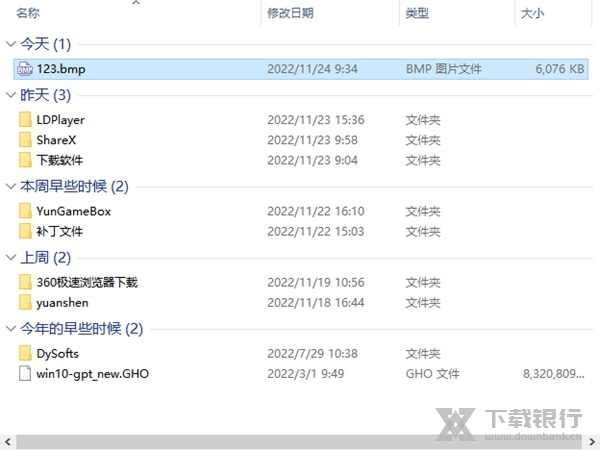The image size is (600, 450).
Task: Select the 今年的早些时候 (2) group heading
Action: (x=82, y=329)
